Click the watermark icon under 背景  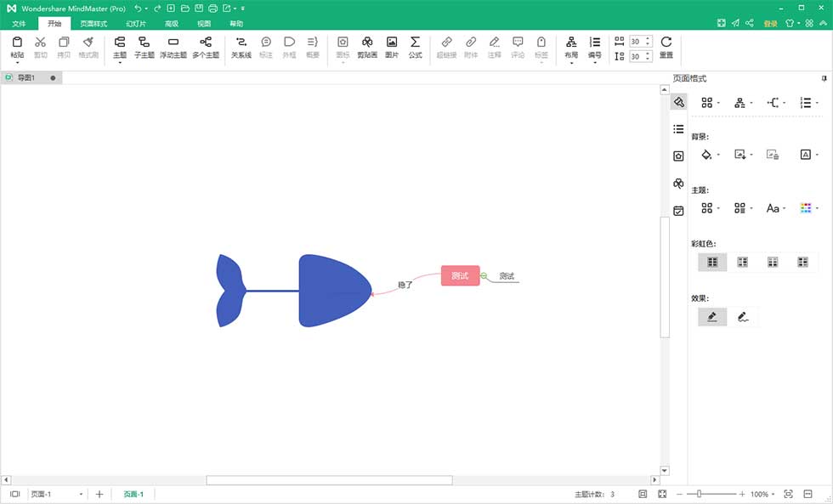[x=806, y=155]
